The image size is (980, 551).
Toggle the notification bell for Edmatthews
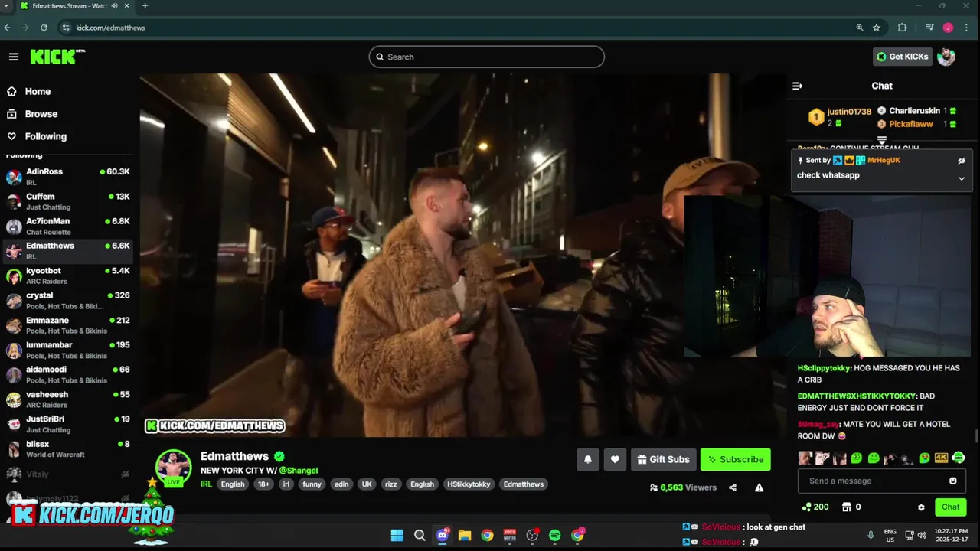tap(588, 459)
